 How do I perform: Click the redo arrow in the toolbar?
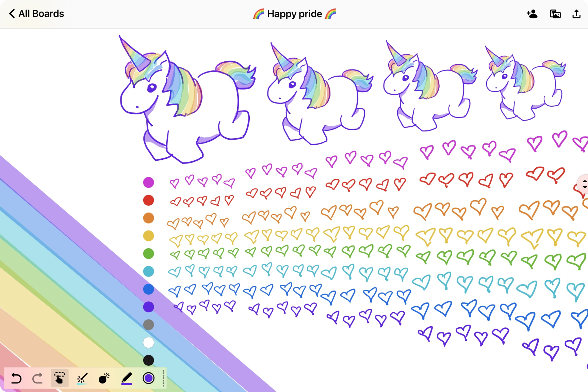[x=38, y=378]
